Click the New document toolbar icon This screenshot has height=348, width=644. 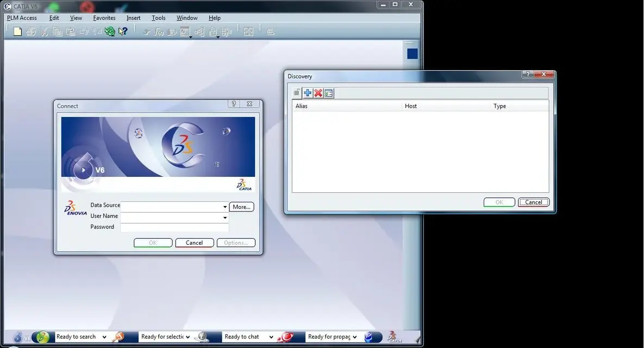17,32
